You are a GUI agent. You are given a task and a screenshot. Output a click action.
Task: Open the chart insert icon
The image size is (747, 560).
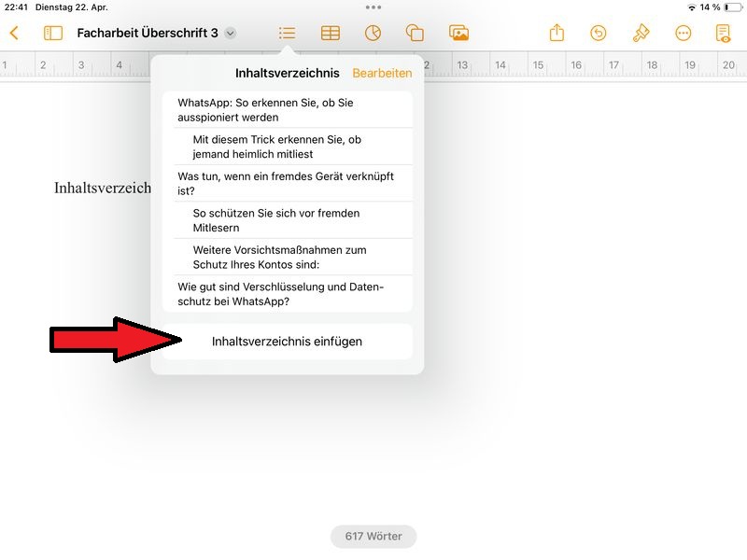tap(373, 33)
